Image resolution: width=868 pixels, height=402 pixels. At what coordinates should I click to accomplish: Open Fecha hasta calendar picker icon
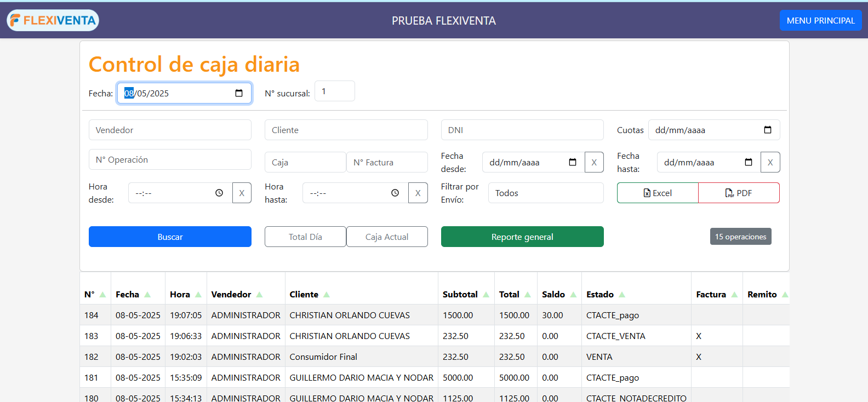(x=749, y=162)
